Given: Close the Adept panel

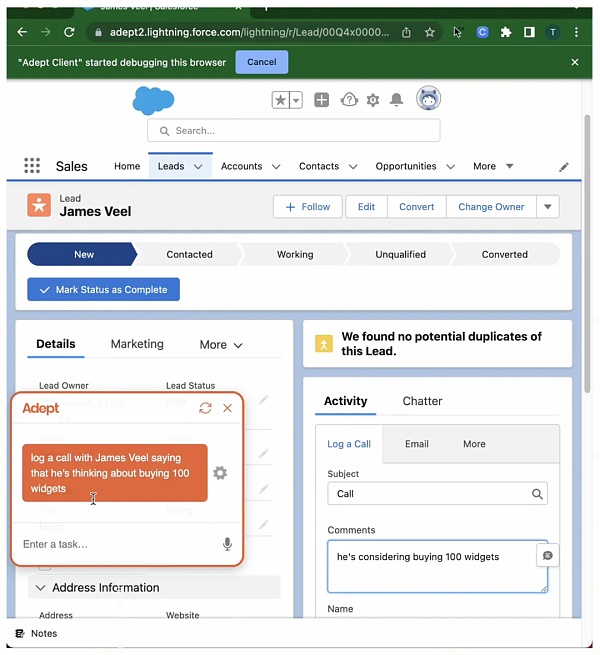Looking at the screenshot, I should 227,408.
